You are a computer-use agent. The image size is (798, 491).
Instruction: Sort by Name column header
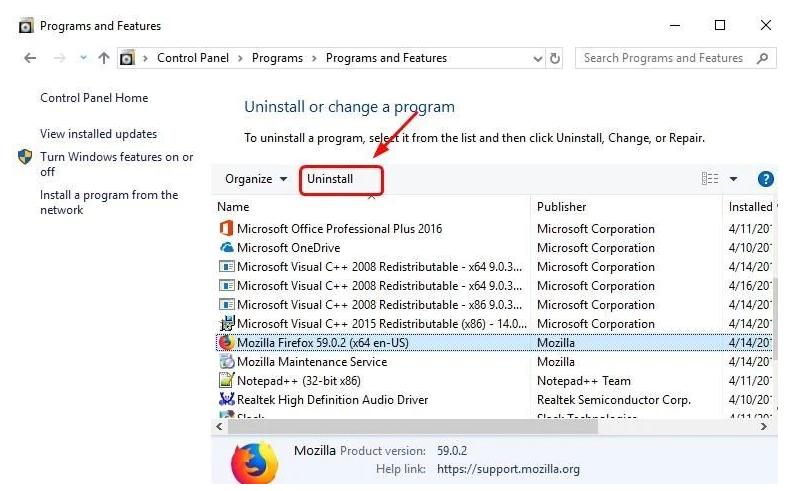233,207
